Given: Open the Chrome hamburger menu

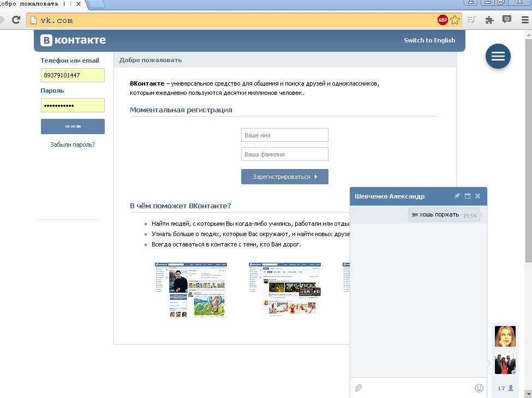Looking at the screenshot, I should pos(525,20).
